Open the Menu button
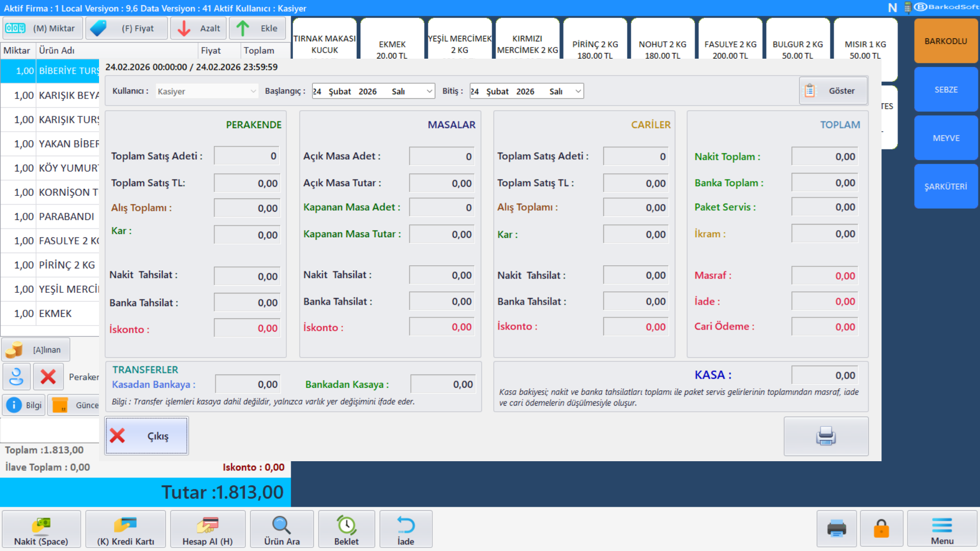 click(942, 530)
